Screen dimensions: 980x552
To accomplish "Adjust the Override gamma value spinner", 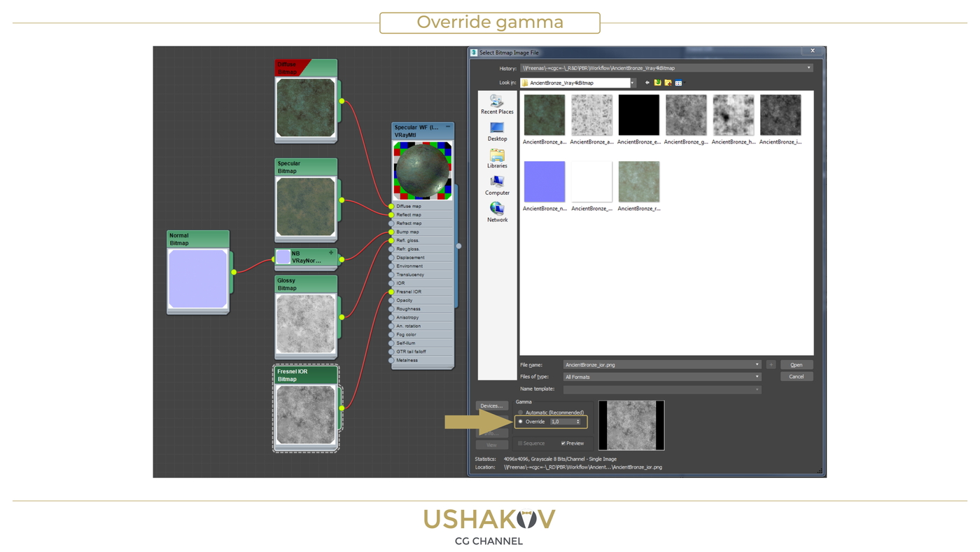I will (x=577, y=422).
